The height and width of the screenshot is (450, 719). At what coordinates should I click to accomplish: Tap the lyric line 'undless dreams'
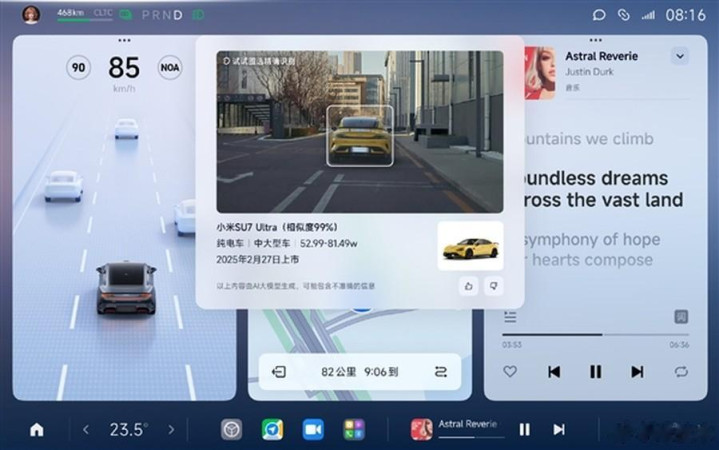[595, 178]
